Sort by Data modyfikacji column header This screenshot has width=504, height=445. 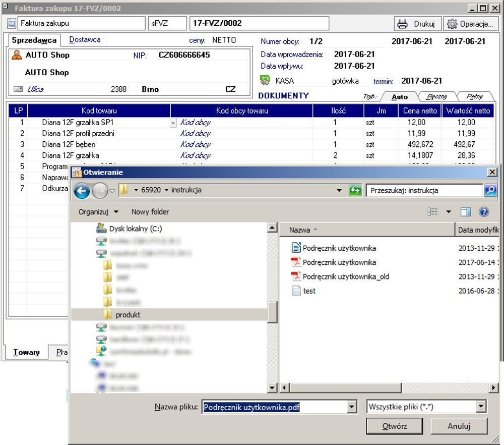tap(478, 230)
